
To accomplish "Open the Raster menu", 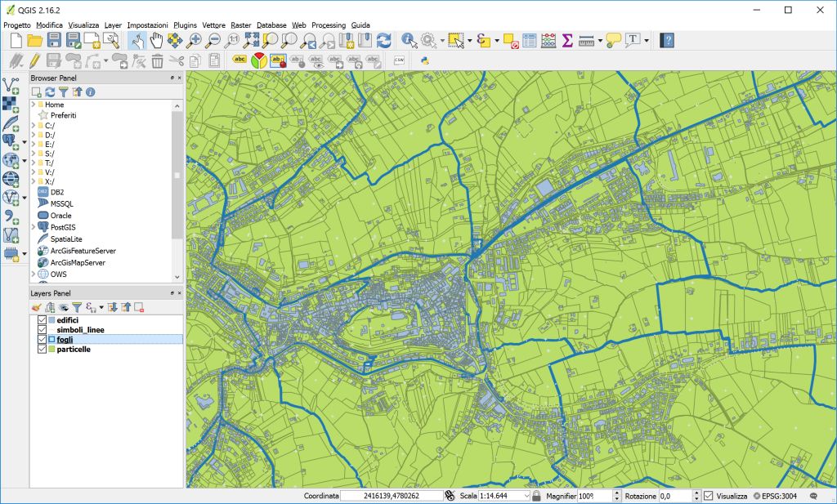I will [x=241, y=25].
